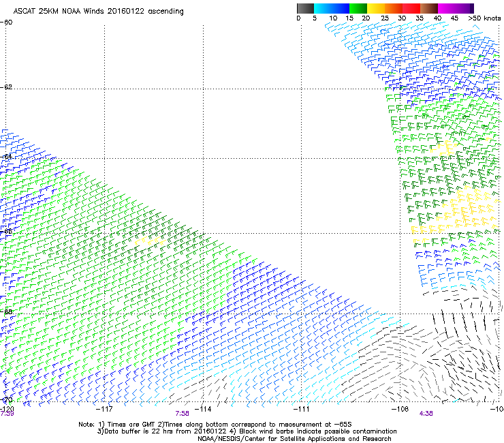The height and width of the screenshot is (443, 504).
Task: Click the gray 0-5 knot legend color segment
Action: click(x=305, y=8)
